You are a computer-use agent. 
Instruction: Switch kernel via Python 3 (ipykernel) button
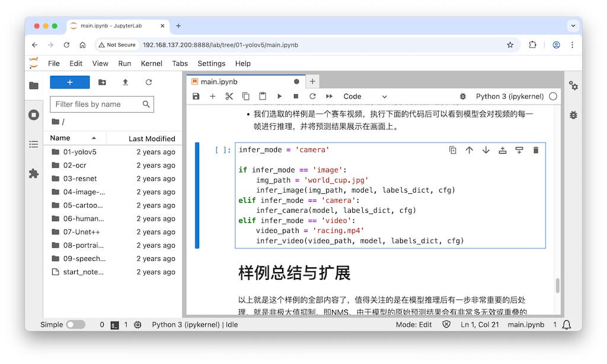(x=509, y=97)
